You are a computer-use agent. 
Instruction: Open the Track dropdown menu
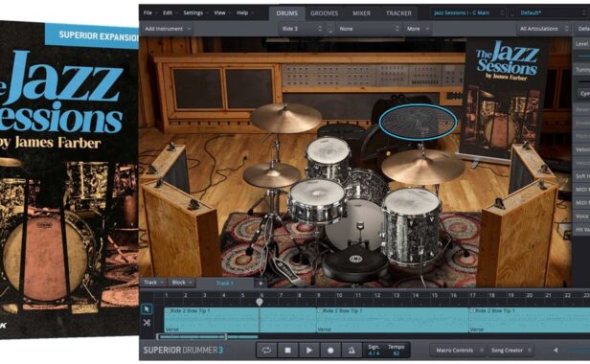pos(153,283)
